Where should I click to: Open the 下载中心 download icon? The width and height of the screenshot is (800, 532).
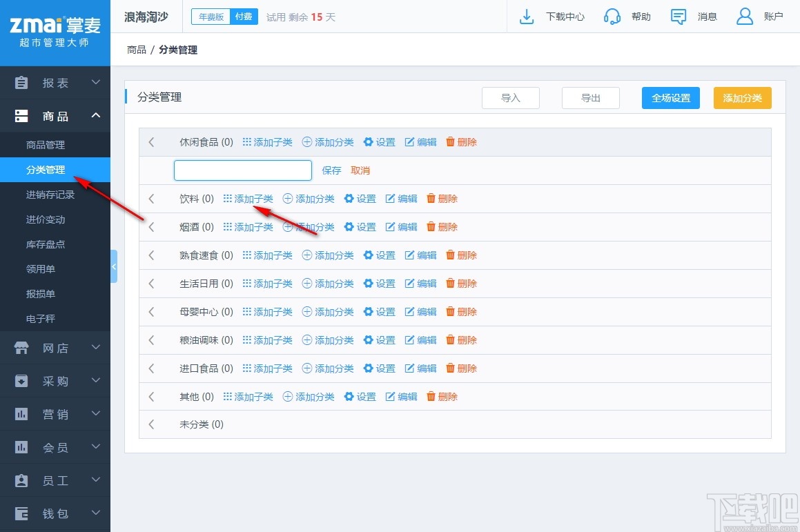pyautogui.click(x=526, y=17)
